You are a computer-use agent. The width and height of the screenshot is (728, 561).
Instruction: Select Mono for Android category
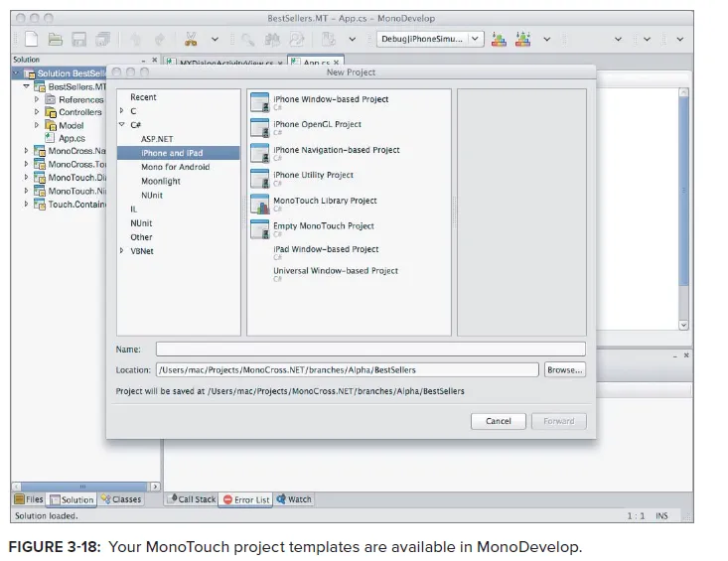176,167
